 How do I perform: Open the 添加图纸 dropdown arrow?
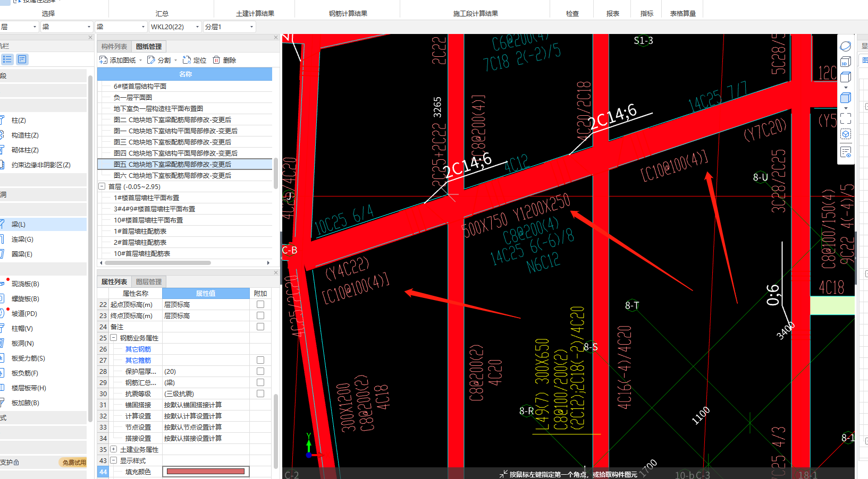coord(141,61)
